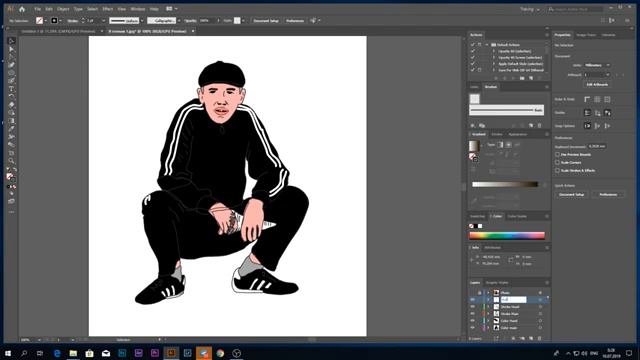Click the New Brush icon in Brushes panel
The height and width of the screenshot is (360, 640).
pyautogui.click(x=531, y=125)
